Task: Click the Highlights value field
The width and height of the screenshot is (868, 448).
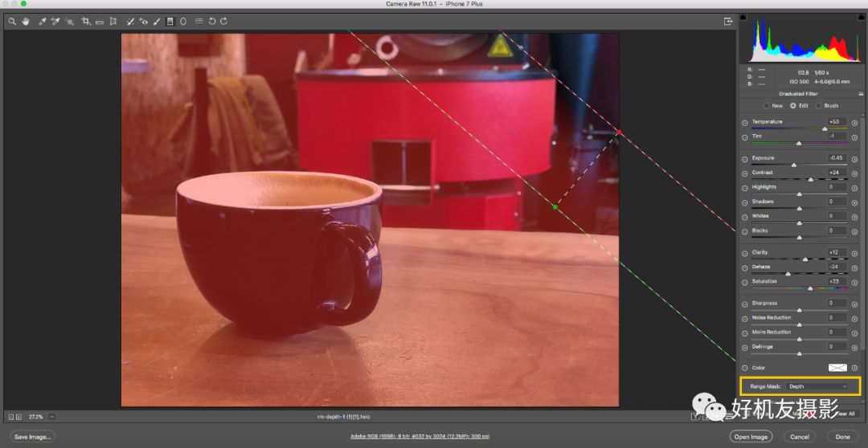Action: 837,187
